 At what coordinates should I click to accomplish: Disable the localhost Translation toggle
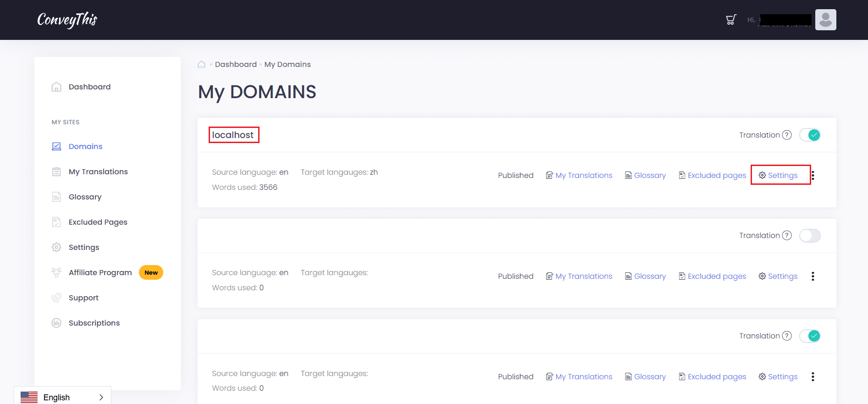pyautogui.click(x=810, y=135)
